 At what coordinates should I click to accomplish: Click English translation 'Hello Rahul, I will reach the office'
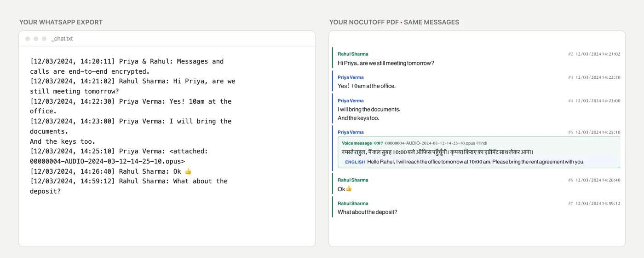[476, 162]
